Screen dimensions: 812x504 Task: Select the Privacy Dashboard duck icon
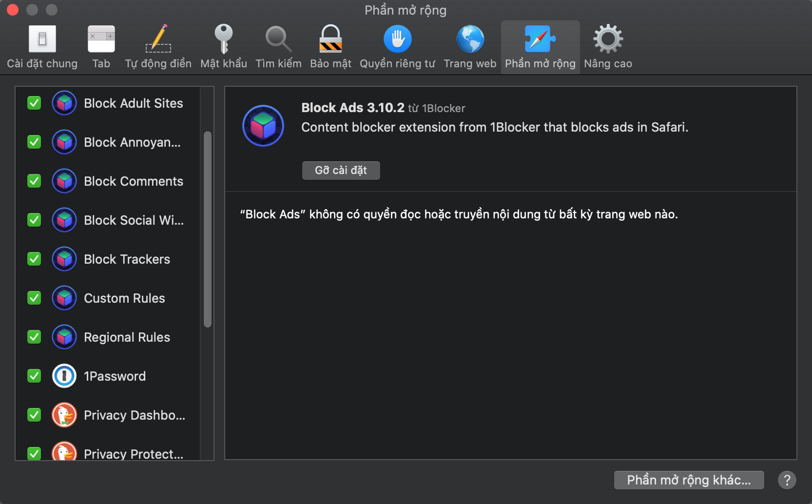64,415
